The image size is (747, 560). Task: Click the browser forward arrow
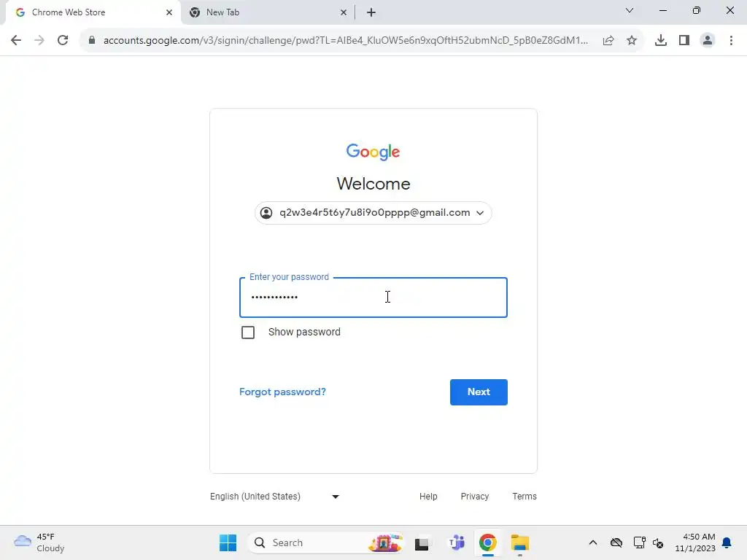pos(39,41)
